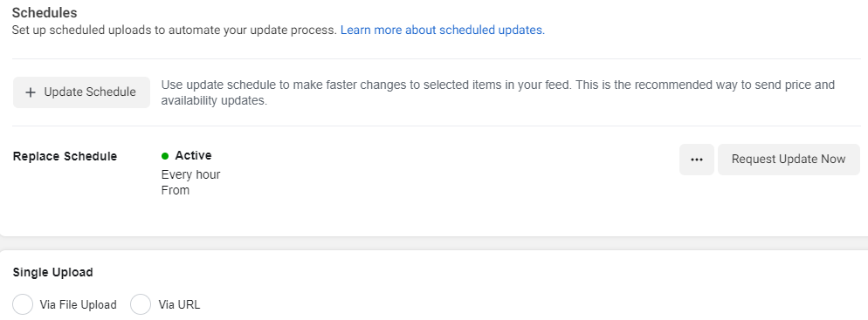Open Learn more about scheduled updates link
The width and height of the screenshot is (868, 320).
(443, 30)
